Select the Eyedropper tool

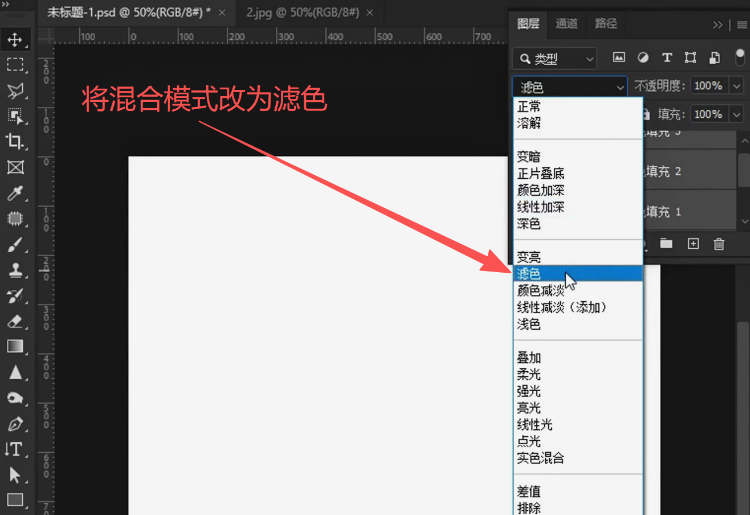(15, 193)
